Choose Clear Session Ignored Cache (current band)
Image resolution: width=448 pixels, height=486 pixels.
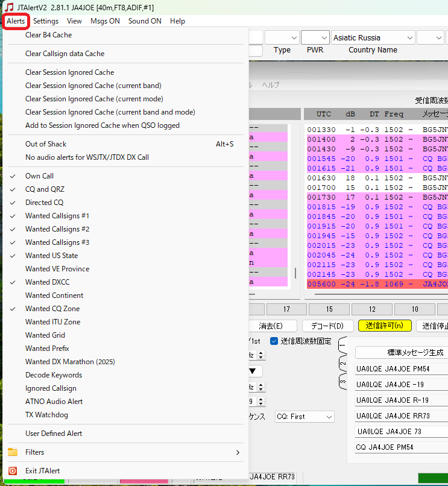(125, 86)
